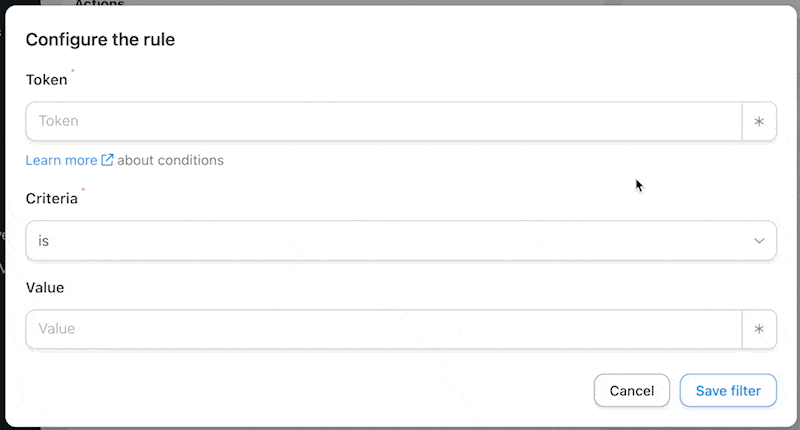Click the Actions text behind the dialog

[99, 3]
